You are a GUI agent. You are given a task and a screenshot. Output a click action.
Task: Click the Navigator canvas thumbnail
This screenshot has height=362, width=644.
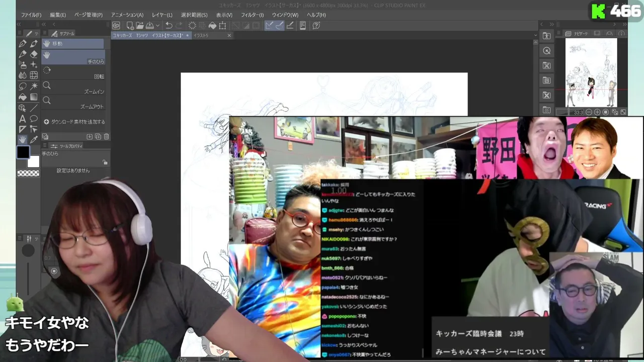click(591, 73)
